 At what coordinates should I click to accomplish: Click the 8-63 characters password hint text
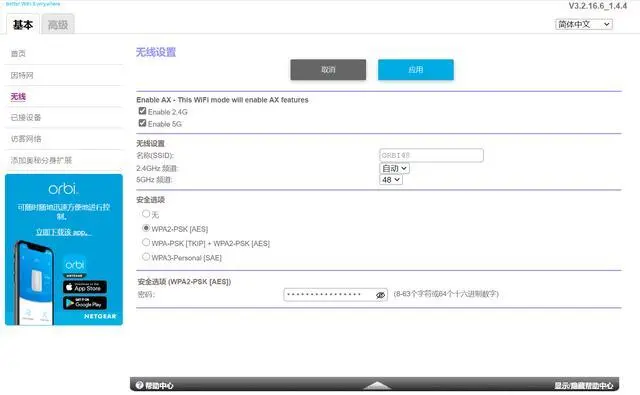[x=446, y=294]
